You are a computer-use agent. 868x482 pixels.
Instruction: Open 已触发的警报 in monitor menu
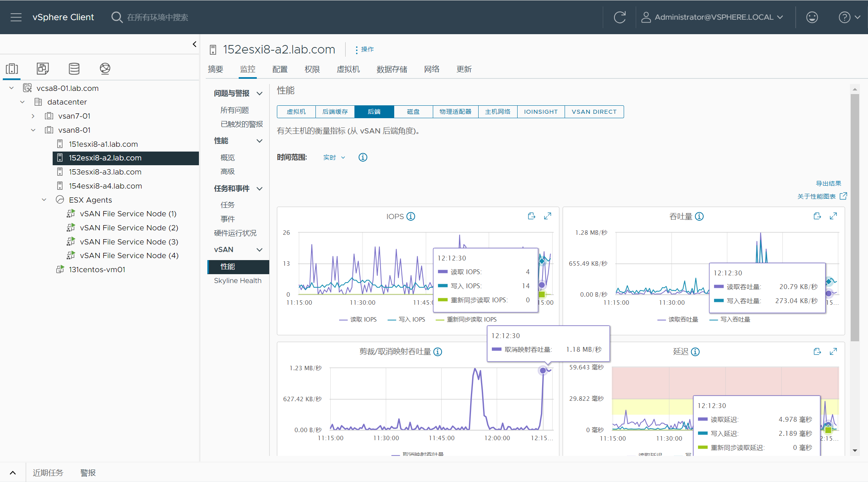[x=242, y=124]
